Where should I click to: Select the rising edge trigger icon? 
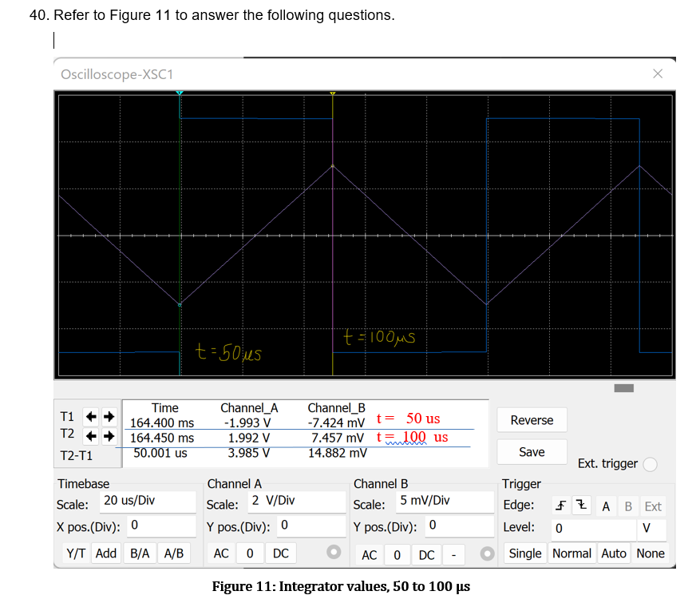(561, 505)
